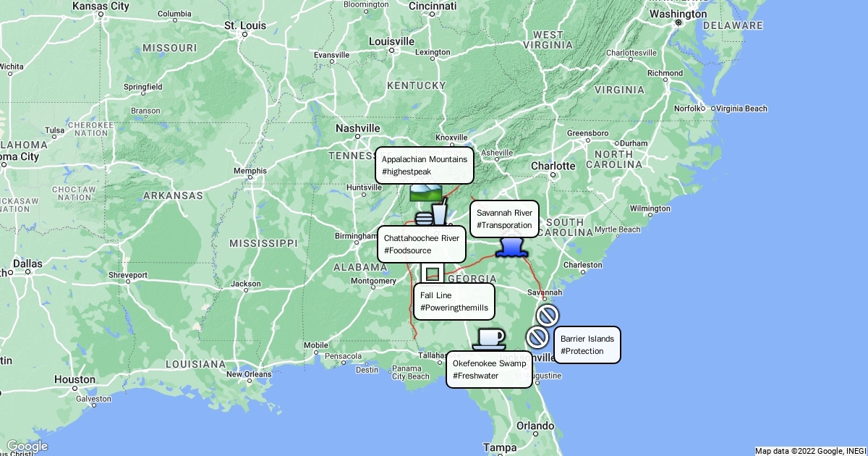The height and width of the screenshot is (456, 868).
Task: Click the Google logo
Action: pos(27,446)
